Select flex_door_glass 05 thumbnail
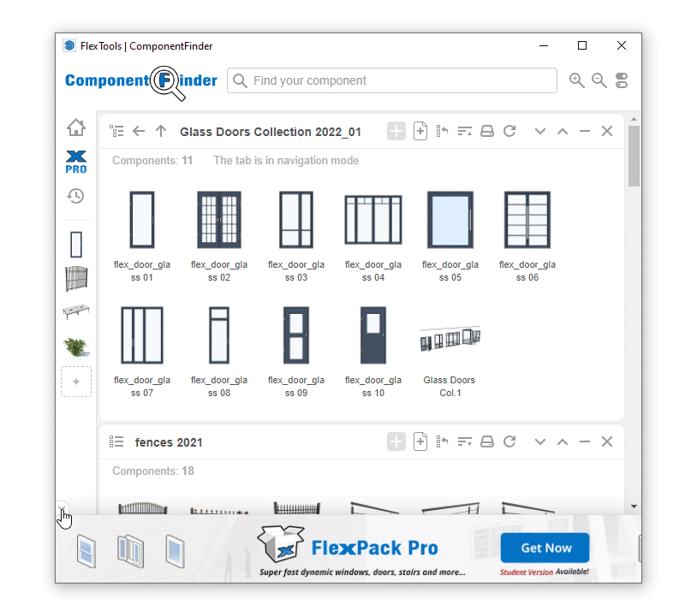Screen dimensions: 685x616 [x=450, y=220]
